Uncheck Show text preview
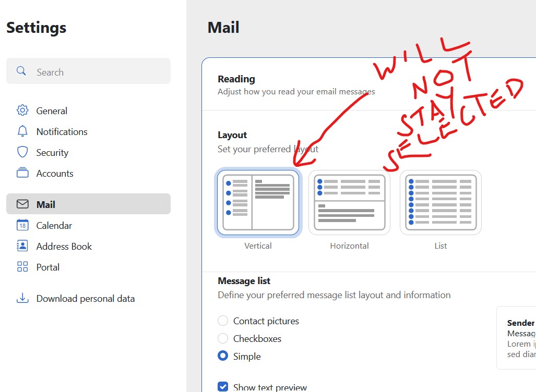This screenshot has height=392, width=536. pyautogui.click(x=223, y=386)
